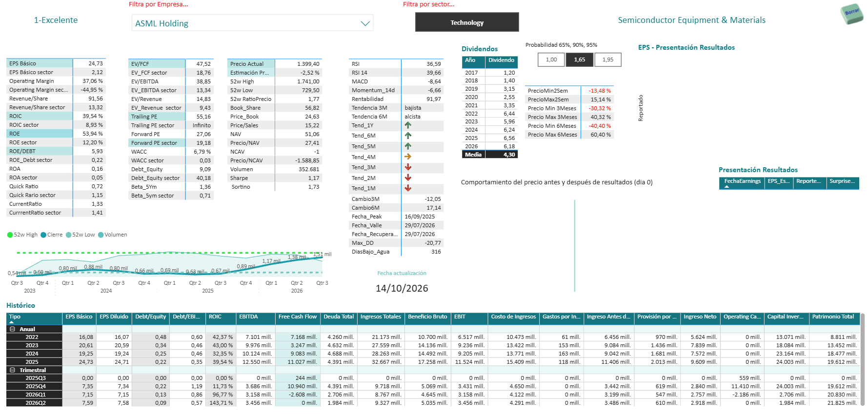868x416 pixels.
Task: Select the 1,00 probability option
Action: click(x=551, y=59)
